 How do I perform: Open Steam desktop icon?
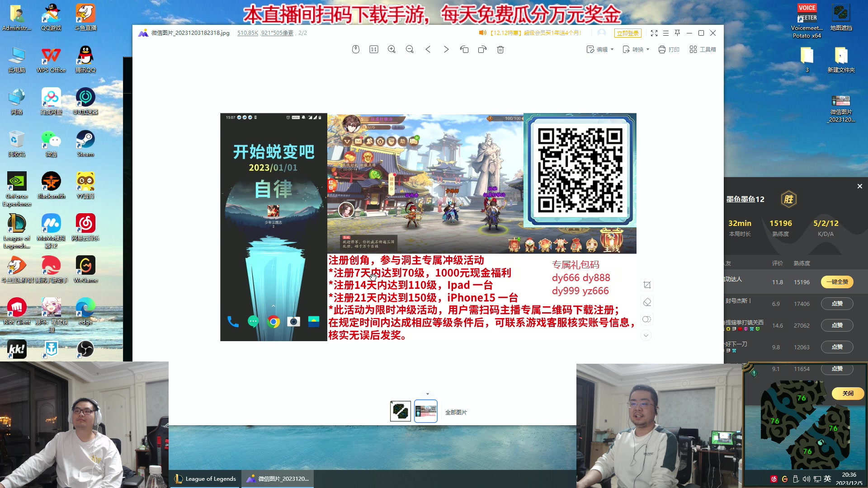point(85,143)
